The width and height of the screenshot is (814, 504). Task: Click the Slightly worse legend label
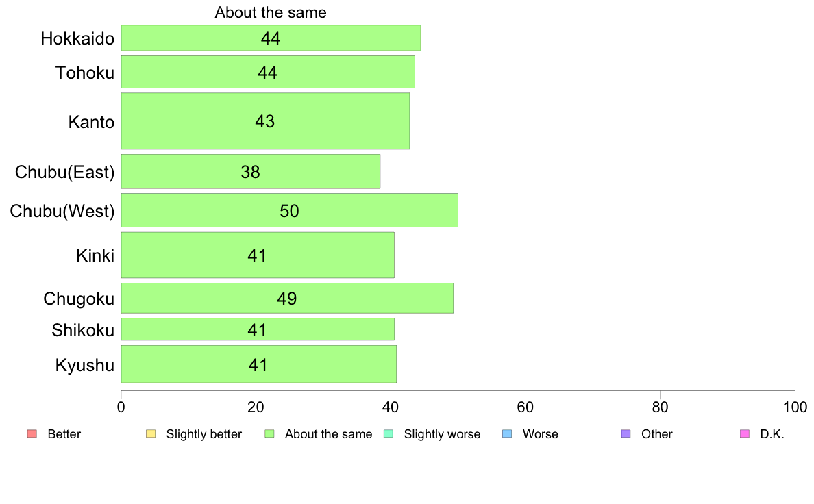click(443, 434)
